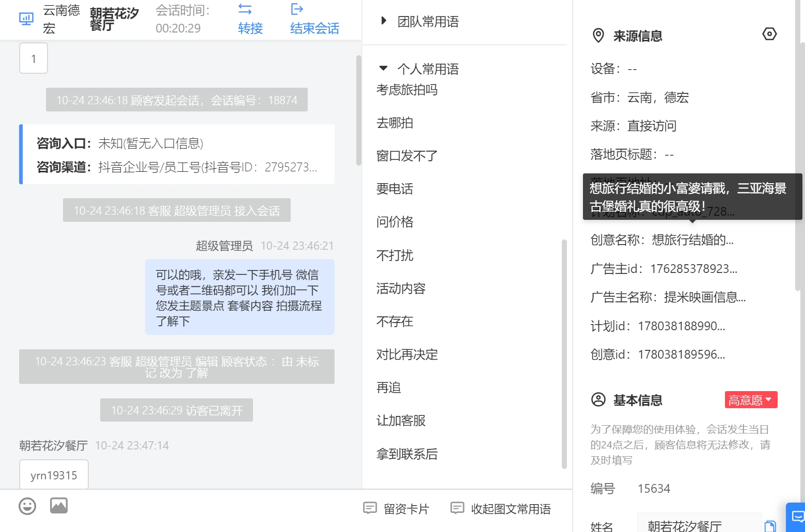Select quick phrase 要电话

click(395, 189)
